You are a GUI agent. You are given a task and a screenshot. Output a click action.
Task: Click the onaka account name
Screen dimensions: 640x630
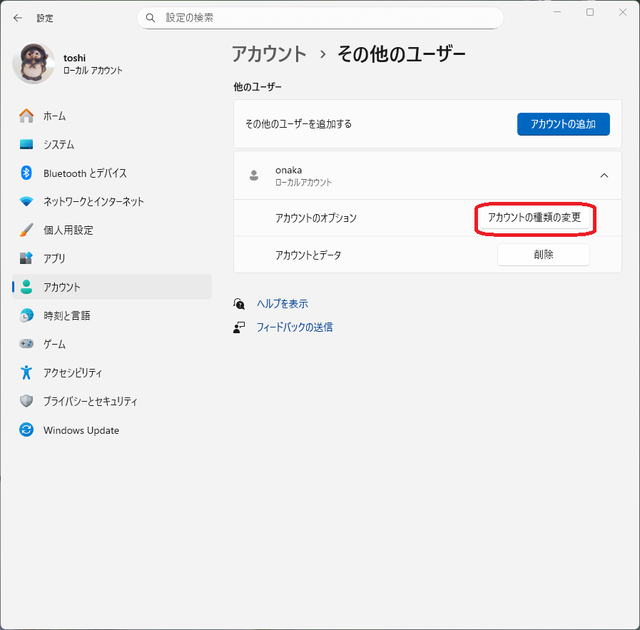[289, 170]
